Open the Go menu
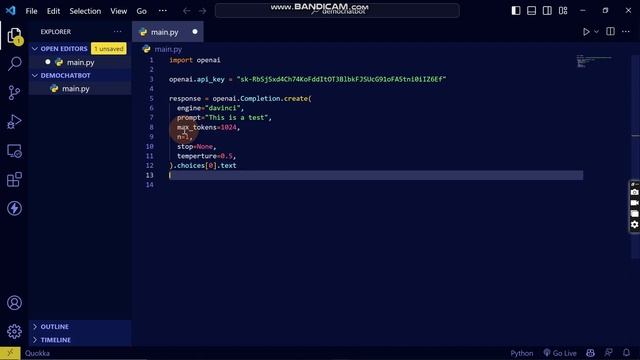640x360 pixels. point(142,11)
